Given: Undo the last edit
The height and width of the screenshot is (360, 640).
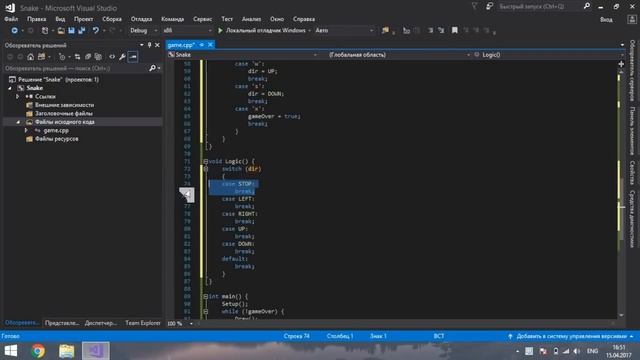Looking at the screenshot, I should coord(96,31).
